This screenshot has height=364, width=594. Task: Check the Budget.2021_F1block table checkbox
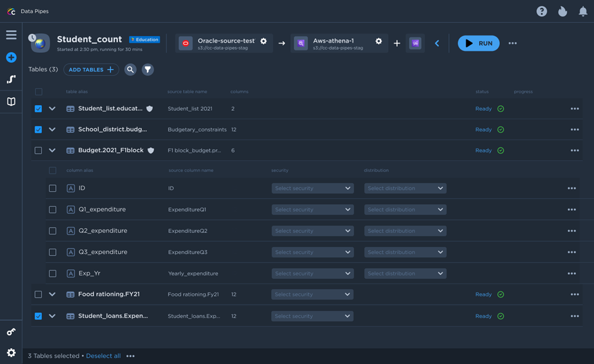click(38, 151)
